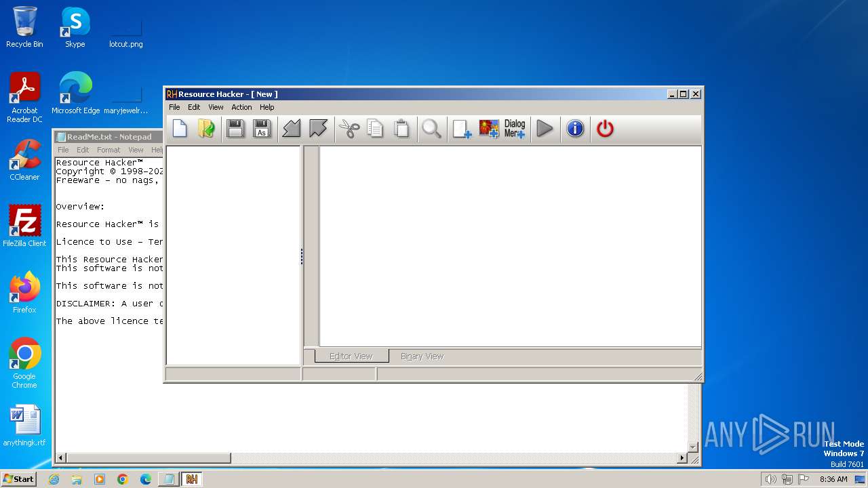868x488 pixels.
Task: Click the Windows Start button
Action: point(19,479)
